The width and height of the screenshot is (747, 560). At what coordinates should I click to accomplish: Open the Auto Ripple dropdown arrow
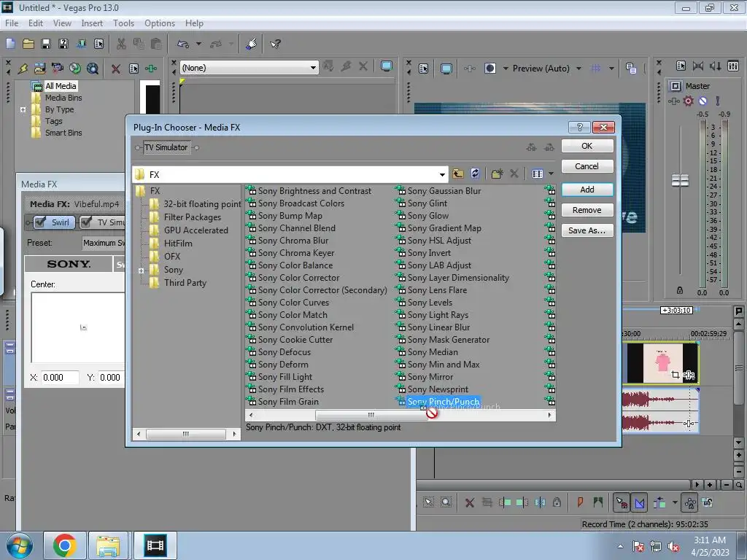675,502
